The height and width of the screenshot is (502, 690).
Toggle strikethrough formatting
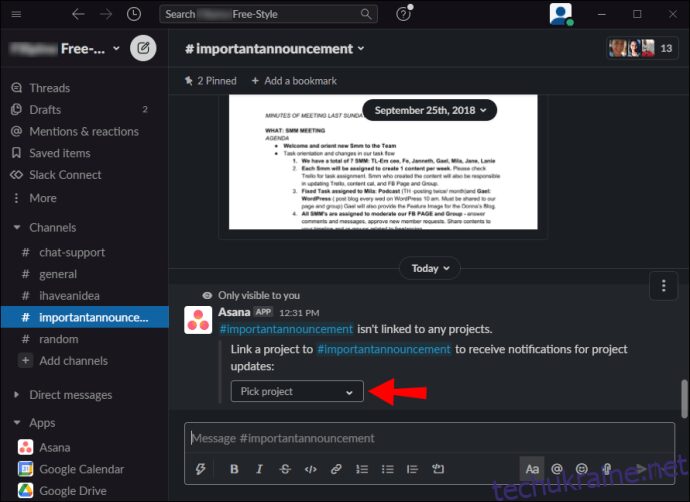coord(285,469)
